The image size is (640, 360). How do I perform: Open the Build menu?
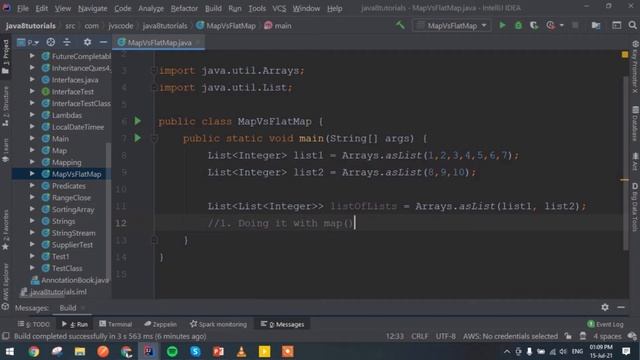pyautogui.click(x=213, y=8)
